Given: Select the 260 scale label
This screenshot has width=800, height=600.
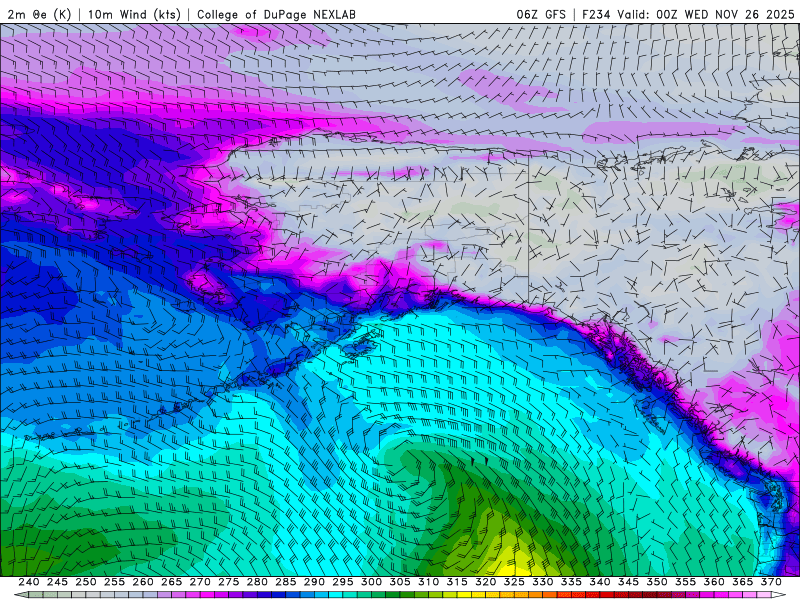Looking at the screenshot, I should coord(143,582).
